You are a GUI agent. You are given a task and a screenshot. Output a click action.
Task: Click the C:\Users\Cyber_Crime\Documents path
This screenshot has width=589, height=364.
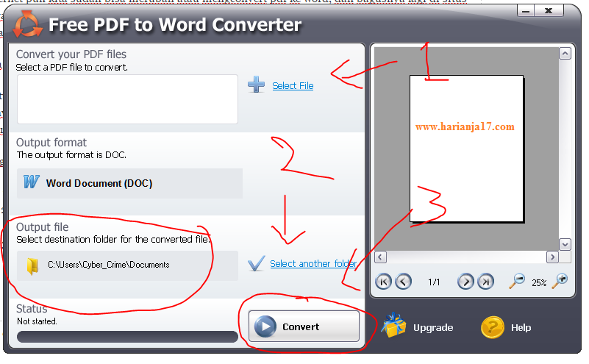[x=109, y=265]
